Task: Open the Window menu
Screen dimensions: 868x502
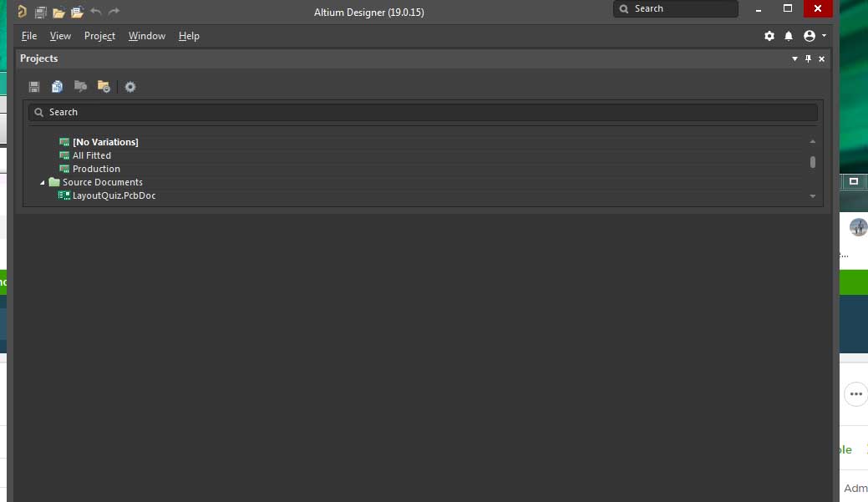Action: pyautogui.click(x=147, y=36)
